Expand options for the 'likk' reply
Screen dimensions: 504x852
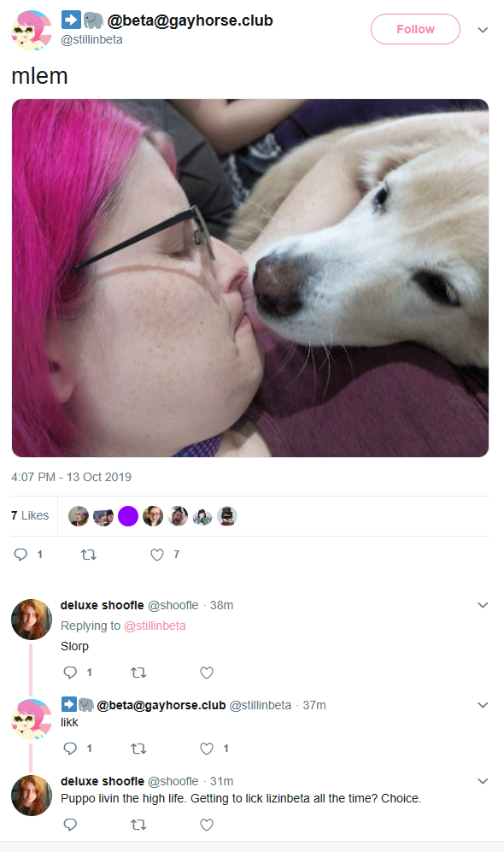point(483,705)
